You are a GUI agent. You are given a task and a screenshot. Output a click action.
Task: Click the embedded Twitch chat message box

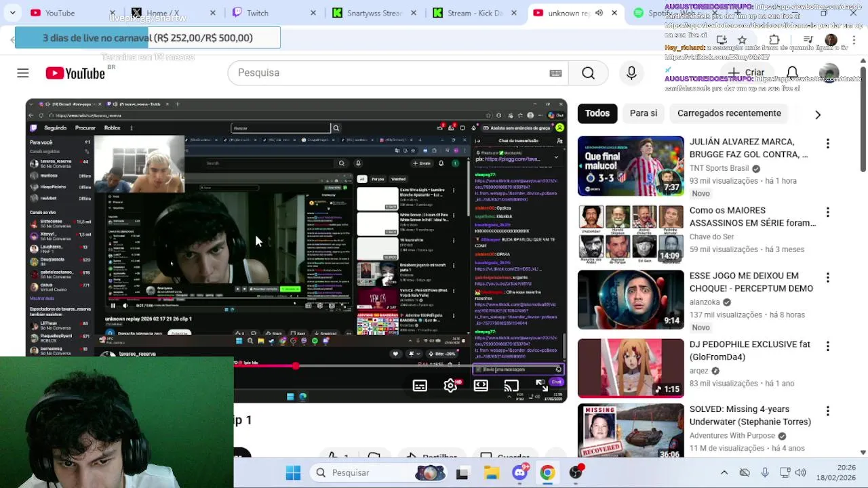518,369
